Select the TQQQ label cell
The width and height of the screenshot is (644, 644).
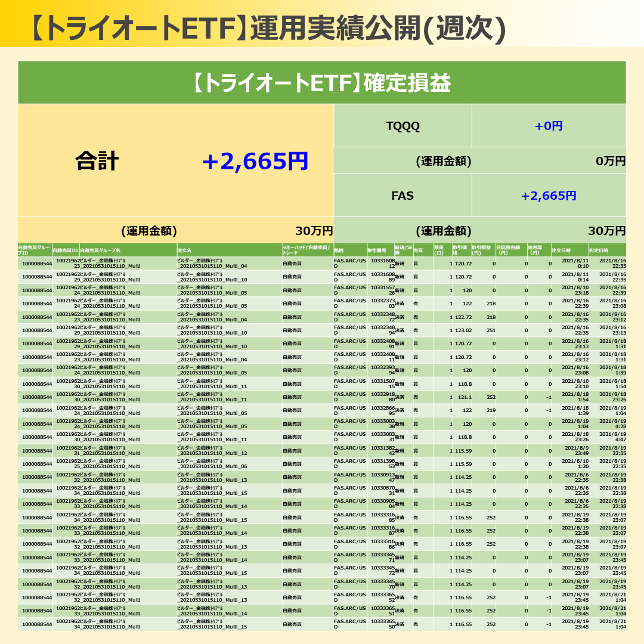[403, 126]
